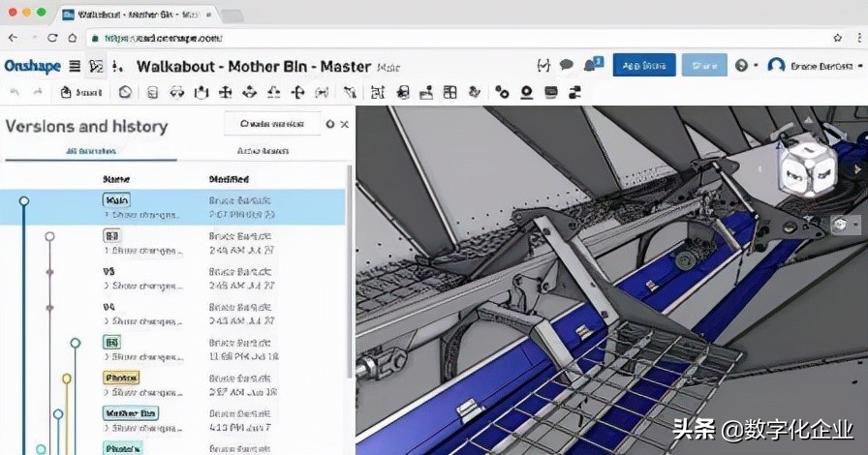Select the Pin slot mate tool

tap(273, 92)
